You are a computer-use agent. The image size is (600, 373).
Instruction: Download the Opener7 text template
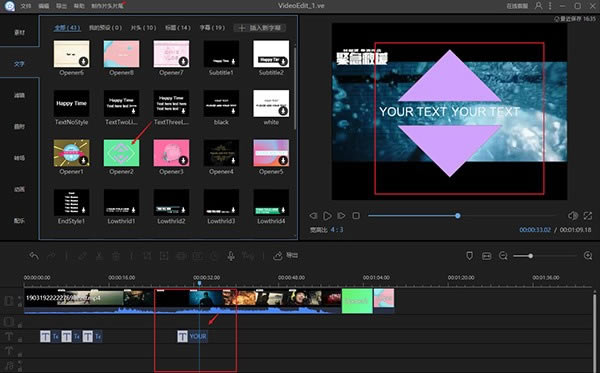183,61
